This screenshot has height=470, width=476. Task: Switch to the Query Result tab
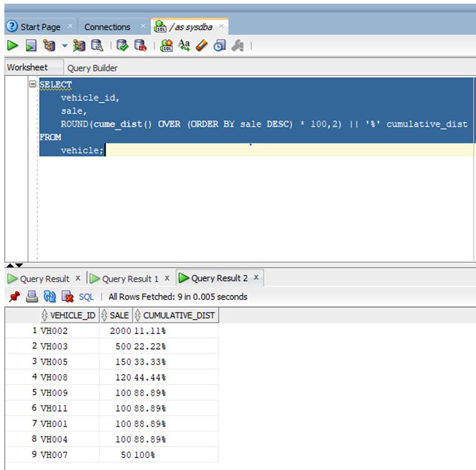(x=44, y=279)
